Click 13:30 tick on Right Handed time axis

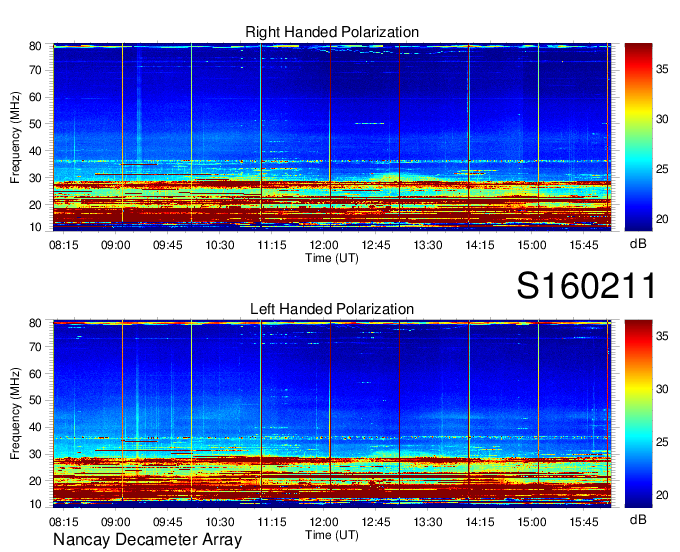click(x=428, y=245)
